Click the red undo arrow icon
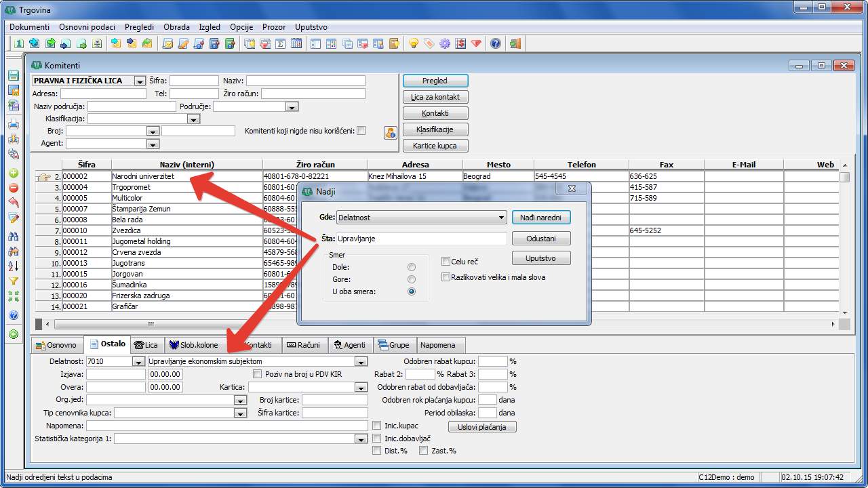 point(13,203)
